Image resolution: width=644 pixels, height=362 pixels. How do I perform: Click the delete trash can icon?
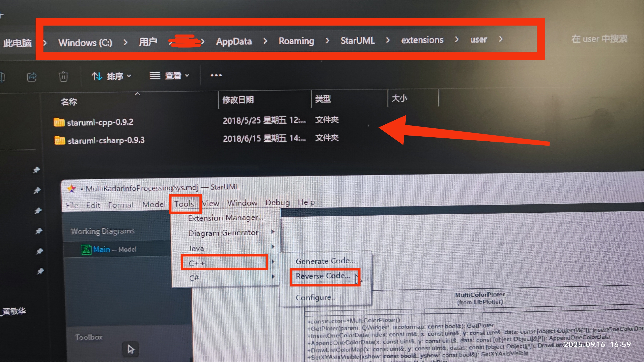point(63,76)
